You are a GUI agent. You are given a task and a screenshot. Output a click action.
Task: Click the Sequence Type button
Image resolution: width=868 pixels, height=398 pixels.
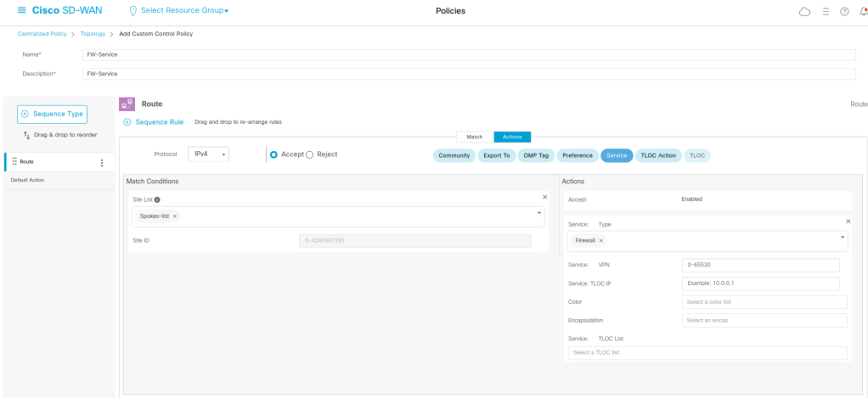point(52,114)
